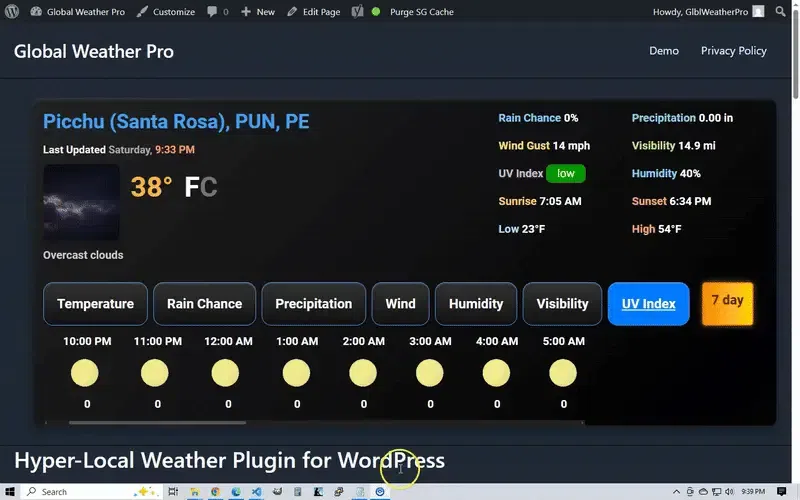Viewport: 800px width, 500px height.
Task: Select the Temperature tab
Action: click(x=95, y=304)
